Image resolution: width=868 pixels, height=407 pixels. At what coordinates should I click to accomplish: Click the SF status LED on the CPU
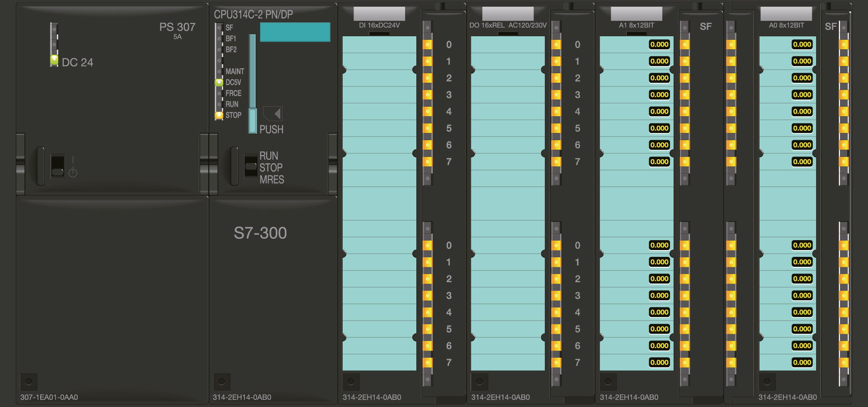[x=219, y=28]
